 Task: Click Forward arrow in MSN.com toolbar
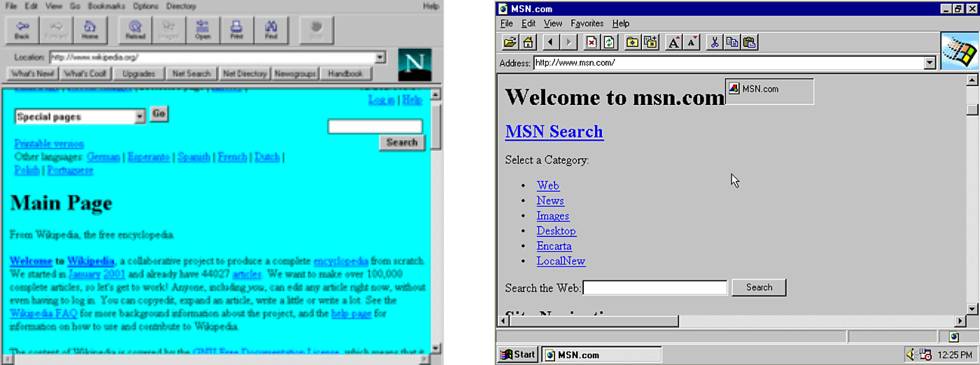[x=568, y=43]
